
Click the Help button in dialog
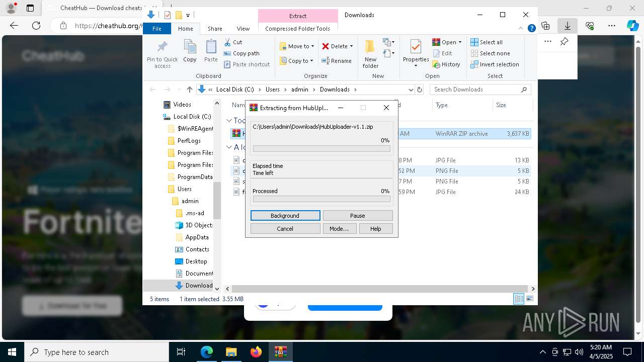pyautogui.click(x=376, y=228)
